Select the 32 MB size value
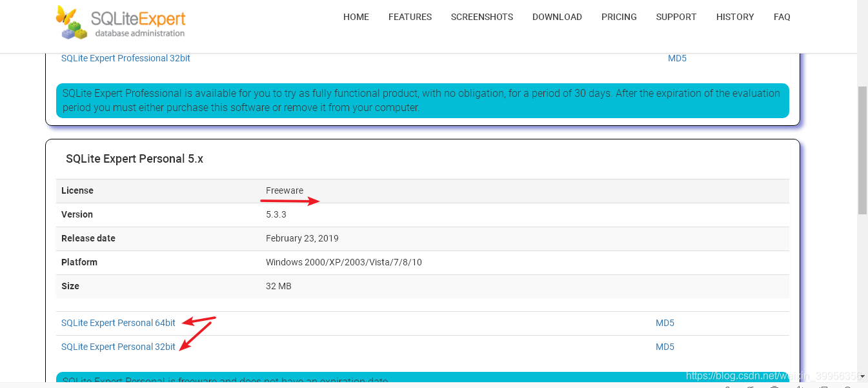 (x=279, y=286)
